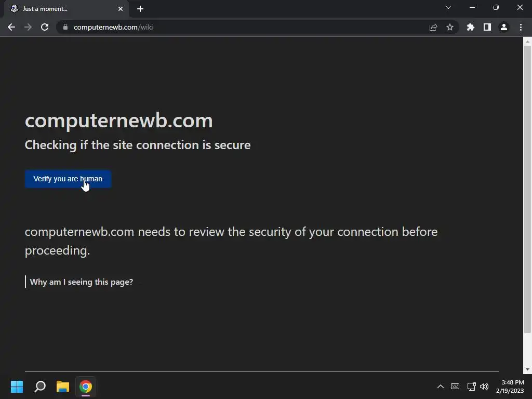532x399 pixels.
Task: Open network status tray icon
Action: [471, 387]
